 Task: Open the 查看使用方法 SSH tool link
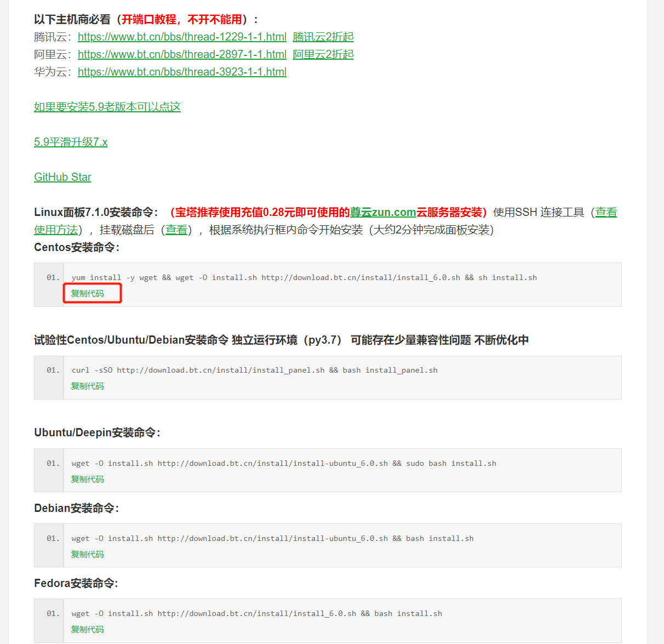pyautogui.click(x=56, y=230)
